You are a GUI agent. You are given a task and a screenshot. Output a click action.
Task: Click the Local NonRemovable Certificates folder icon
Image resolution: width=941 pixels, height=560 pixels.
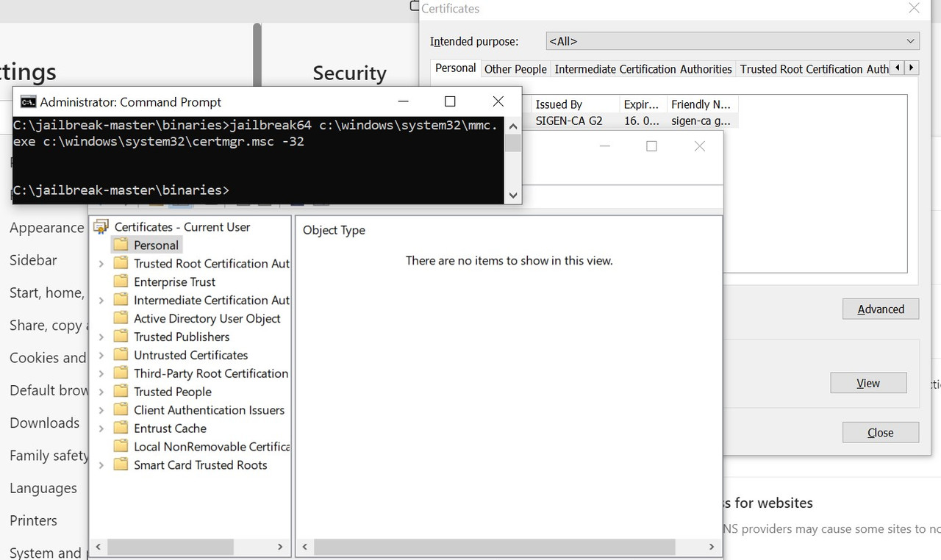click(121, 447)
